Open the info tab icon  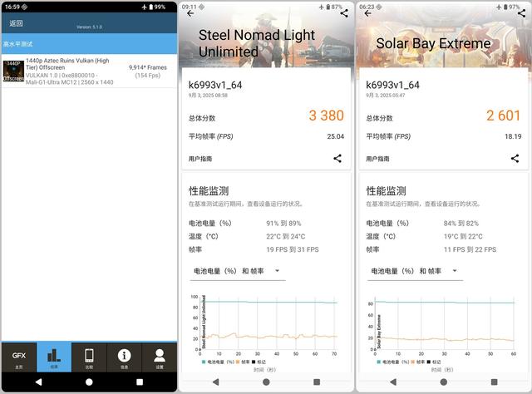124,357
